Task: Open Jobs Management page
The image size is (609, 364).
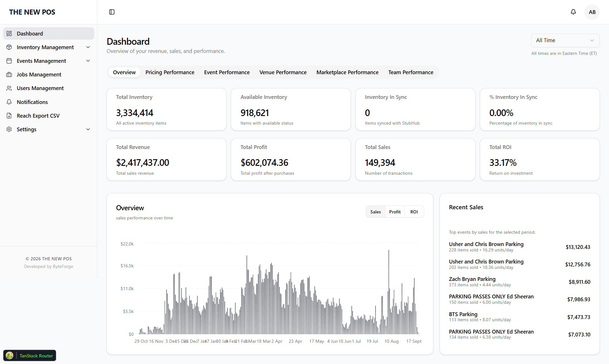Action: (49, 75)
